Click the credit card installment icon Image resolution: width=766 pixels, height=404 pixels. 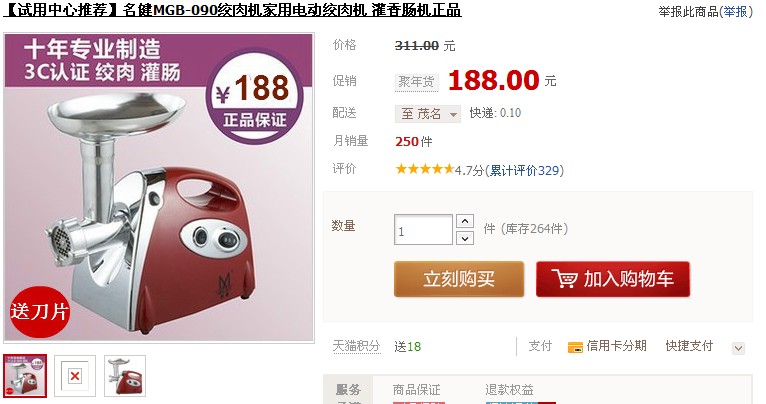[575, 347]
